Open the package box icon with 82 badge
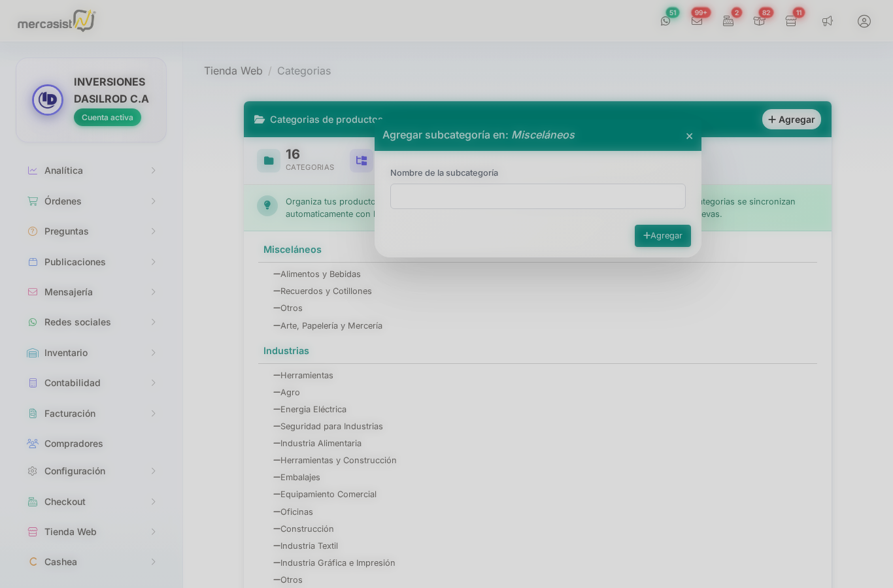 pos(759,21)
